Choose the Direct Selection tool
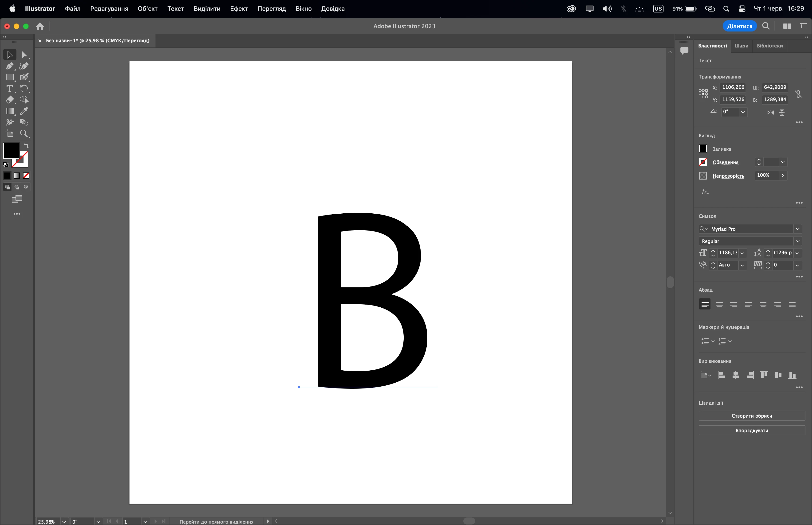Image resolution: width=812 pixels, height=525 pixels. [x=24, y=55]
